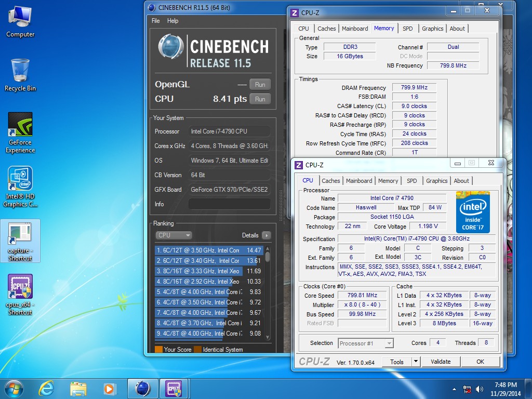
Task: Switch to Graphics tab in front CPU-Z window
Action: tap(436, 181)
